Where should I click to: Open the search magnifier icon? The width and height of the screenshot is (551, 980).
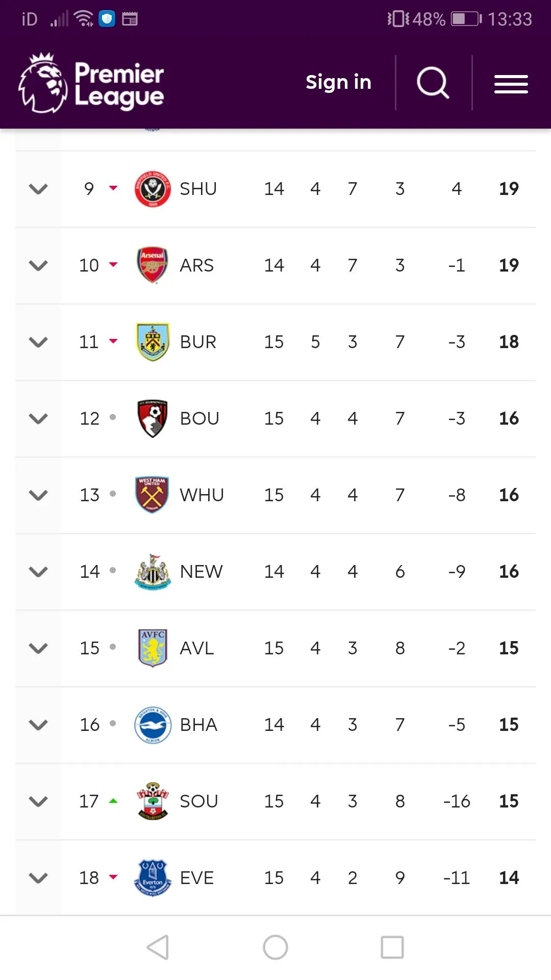[433, 83]
